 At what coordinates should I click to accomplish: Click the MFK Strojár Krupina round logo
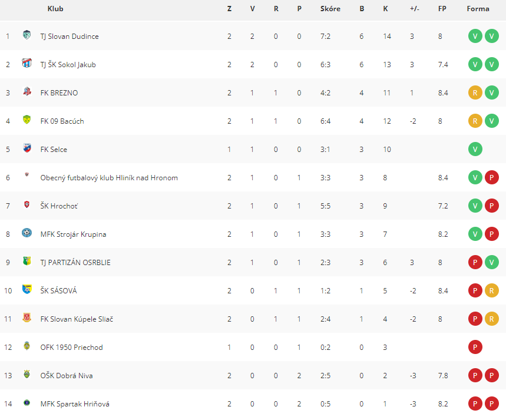point(27,233)
